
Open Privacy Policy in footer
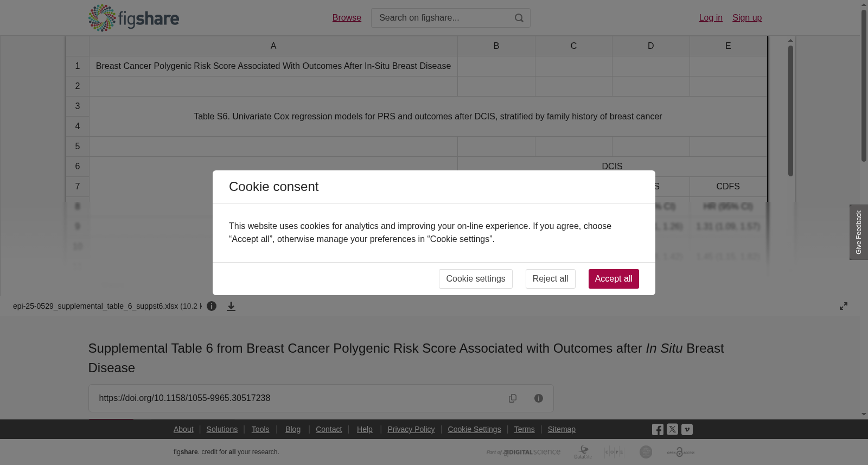click(411, 429)
